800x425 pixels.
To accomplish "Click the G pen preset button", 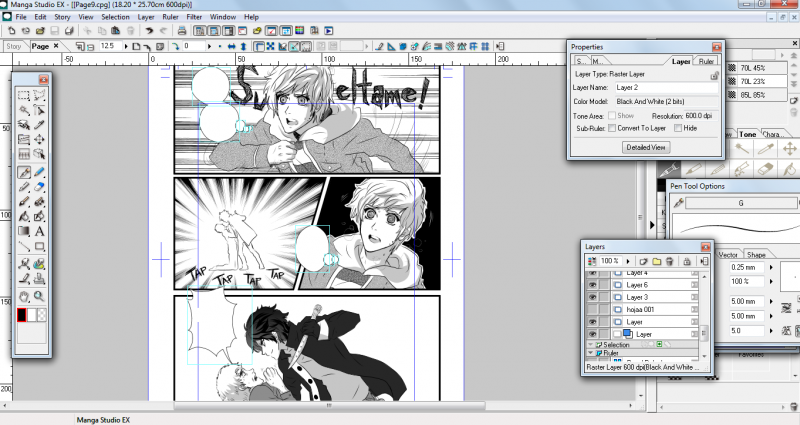I will pos(742,203).
